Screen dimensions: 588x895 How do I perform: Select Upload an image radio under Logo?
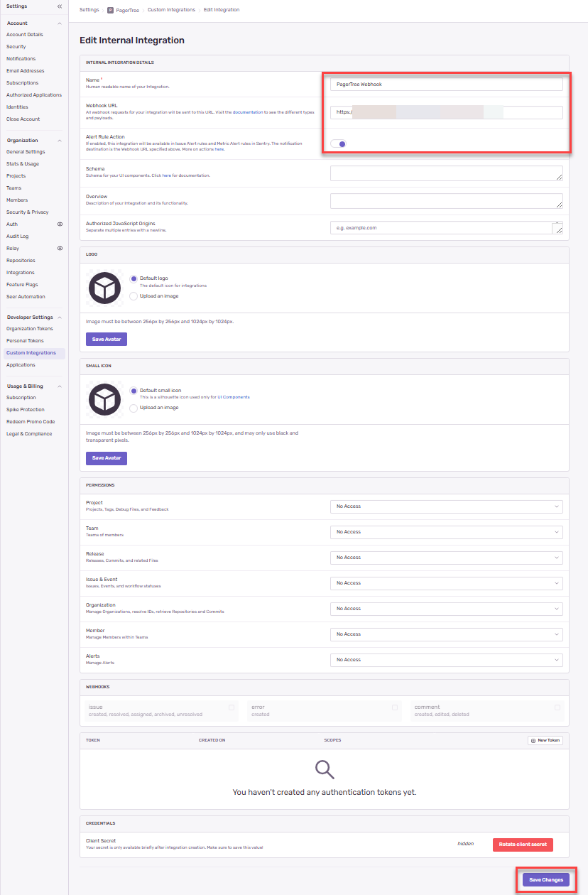click(x=134, y=295)
